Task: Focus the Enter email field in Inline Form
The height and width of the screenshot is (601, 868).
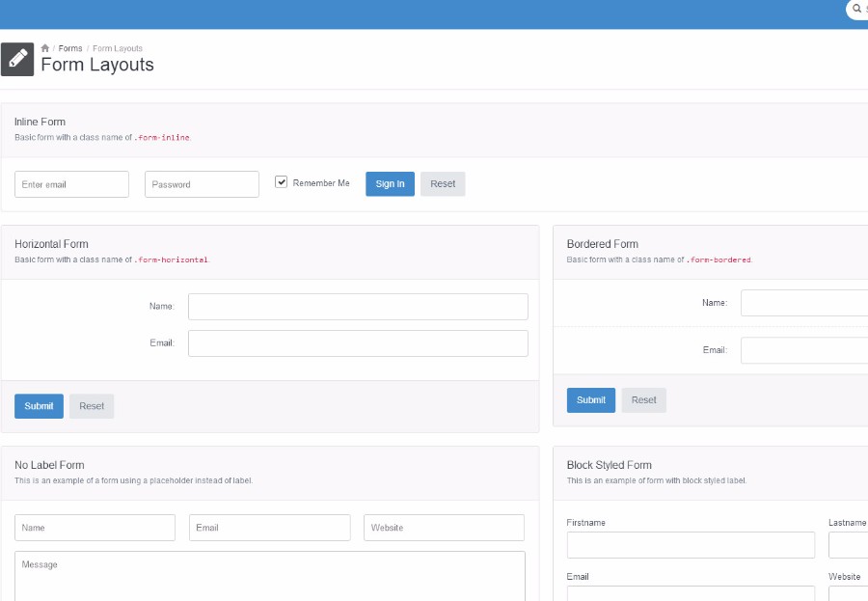Action: (x=71, y=184)
